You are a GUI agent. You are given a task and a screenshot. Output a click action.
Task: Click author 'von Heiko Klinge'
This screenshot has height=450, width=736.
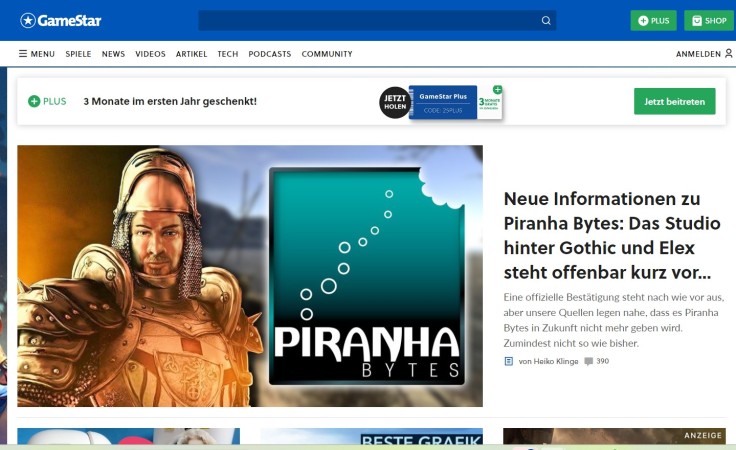[x=548, y=361]
